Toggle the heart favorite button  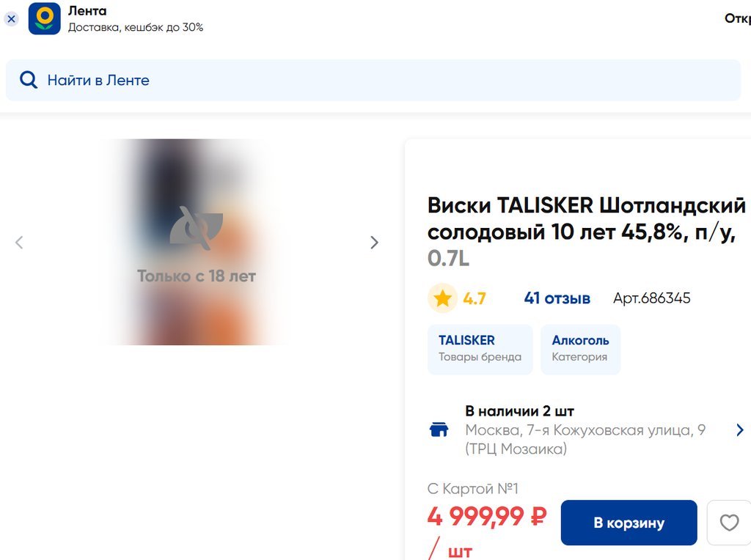tap(729, 523)
